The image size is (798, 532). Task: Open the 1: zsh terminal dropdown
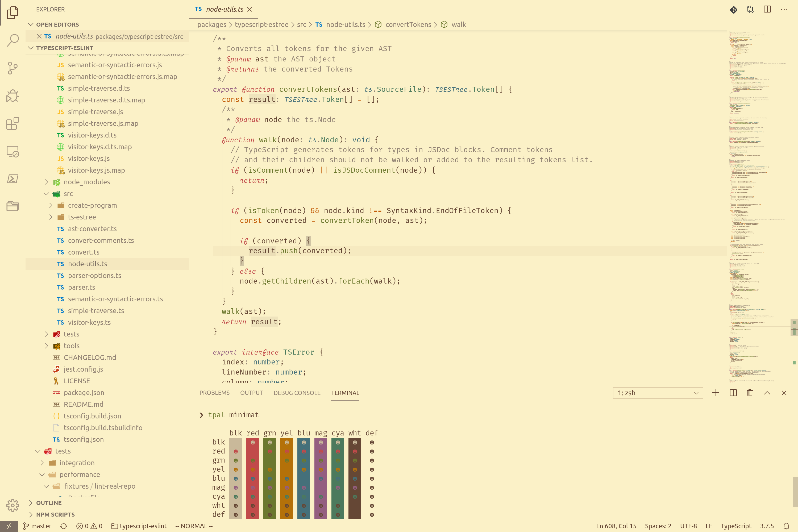point(658,393)
